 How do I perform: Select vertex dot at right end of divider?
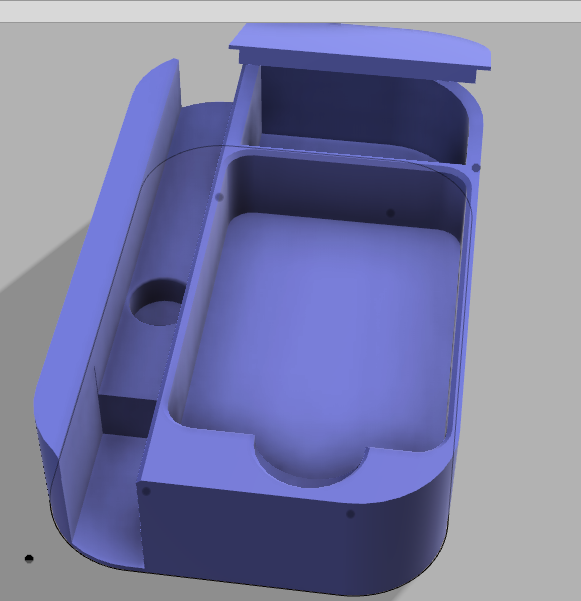click(x=476, y=168)
